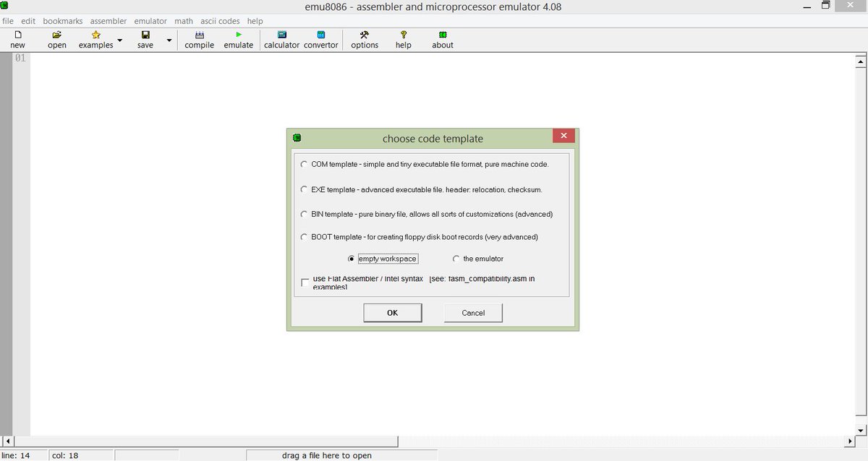Start emulation with the emulate icon
868x461 pixels.
[x=239, y=35]
